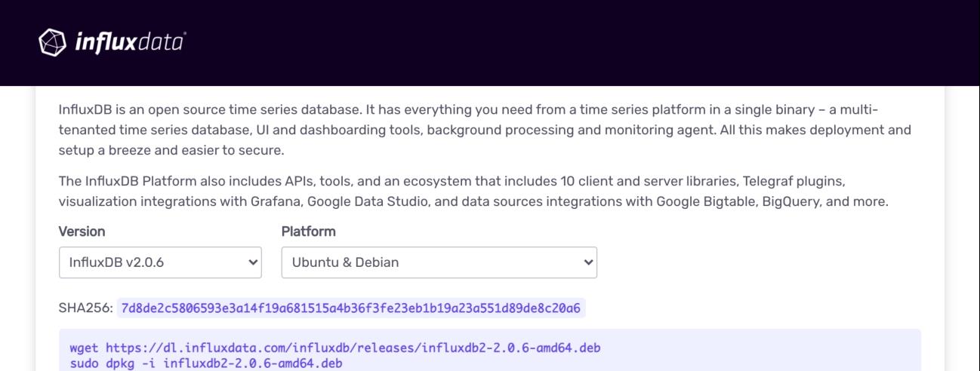Click the Version field label

pyautogui.click(x=82, y=231)
